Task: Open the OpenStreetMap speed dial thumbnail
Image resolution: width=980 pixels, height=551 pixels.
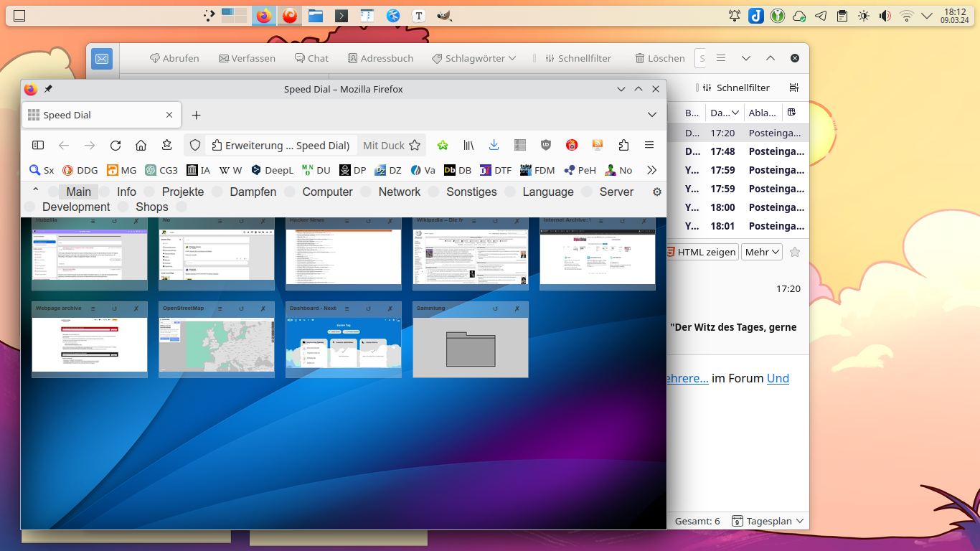Action: click(x=217, y=345)
